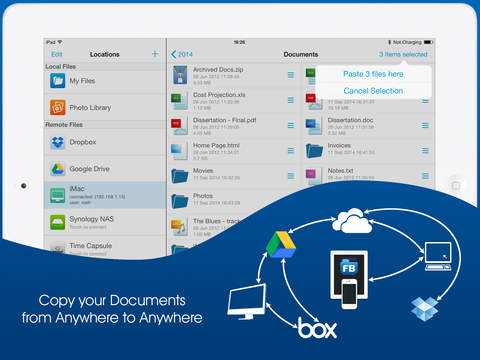
Task: Add a new location with plus icon
Action: click(x=155, y=54)
